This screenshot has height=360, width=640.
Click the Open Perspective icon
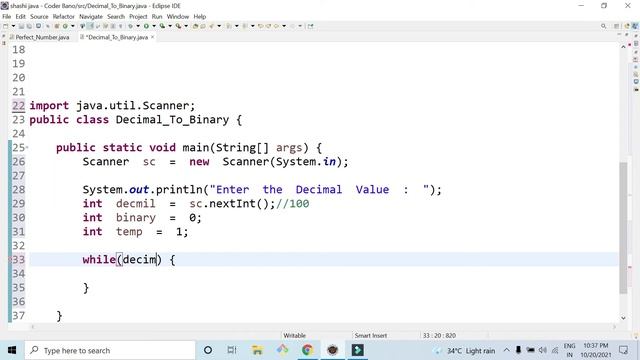point(616,26)
